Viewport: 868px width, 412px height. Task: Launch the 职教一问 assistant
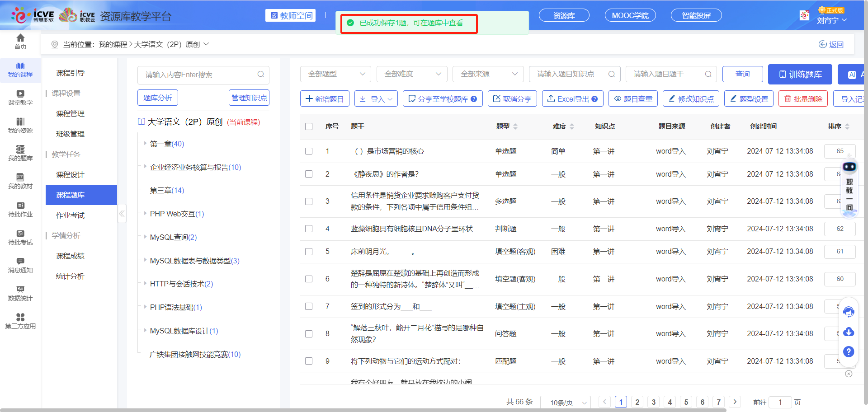click(849, 190)
